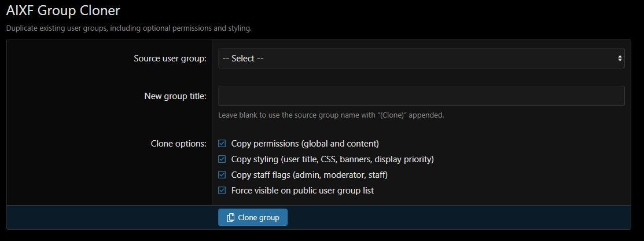This screenshot has height=241, width=644.
Task: Disable the Copy staff flags checkbox
Action: coord(222,174)
